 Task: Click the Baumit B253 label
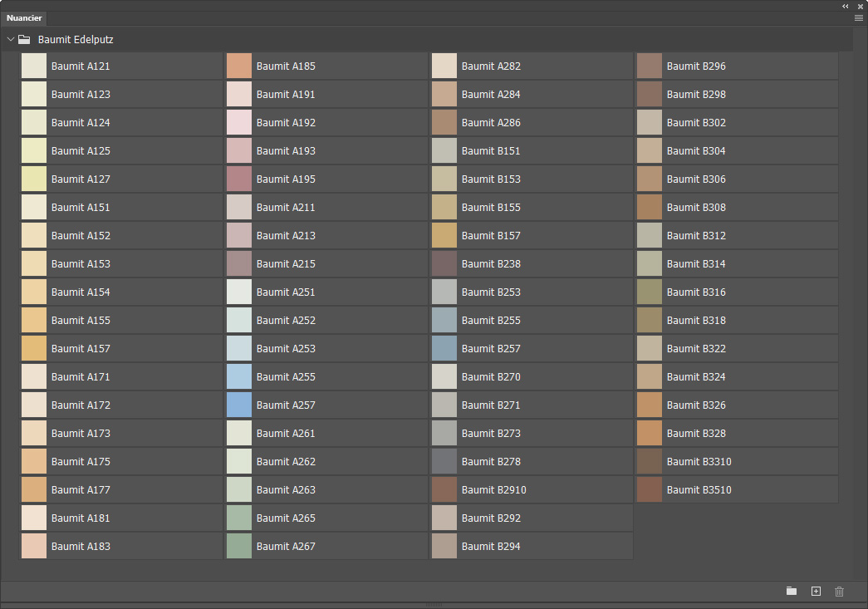click(x=491, y=292)
